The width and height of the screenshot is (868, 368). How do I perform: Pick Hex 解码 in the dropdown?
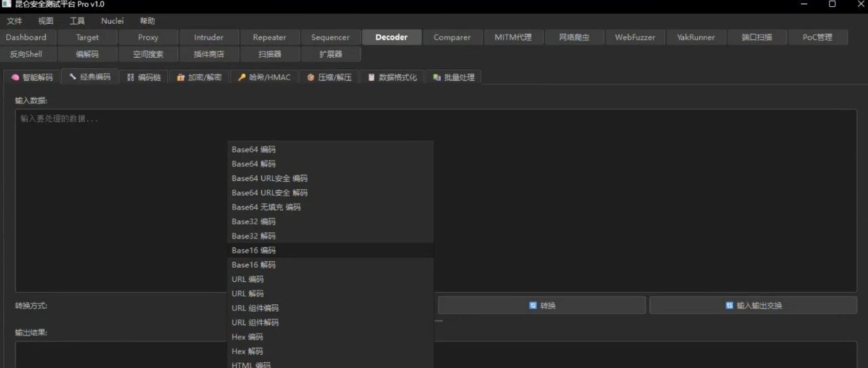tap(330, 351)
